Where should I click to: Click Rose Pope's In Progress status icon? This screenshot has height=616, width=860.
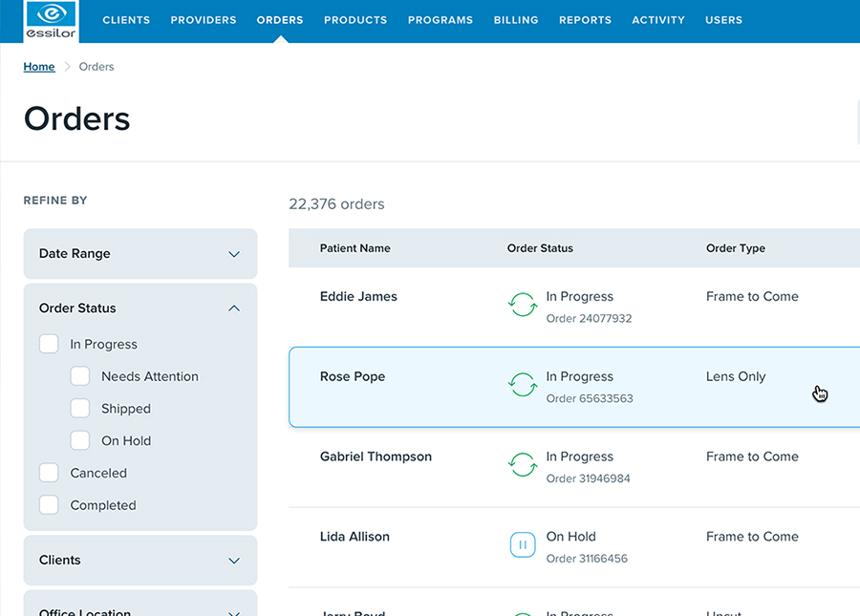pyautogui.click(x=522, y=386)
